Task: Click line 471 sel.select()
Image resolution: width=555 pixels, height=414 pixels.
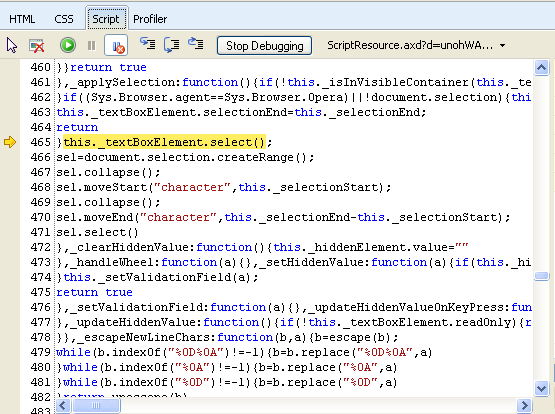Action: [97, 232]
